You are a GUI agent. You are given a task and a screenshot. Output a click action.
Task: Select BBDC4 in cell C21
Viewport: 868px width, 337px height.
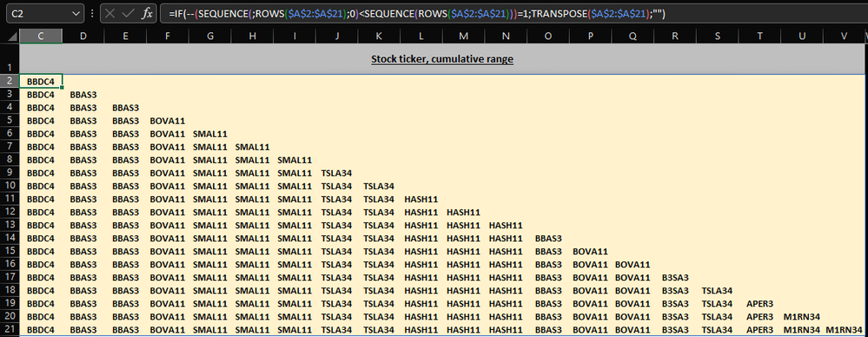(x=41, y=330)
